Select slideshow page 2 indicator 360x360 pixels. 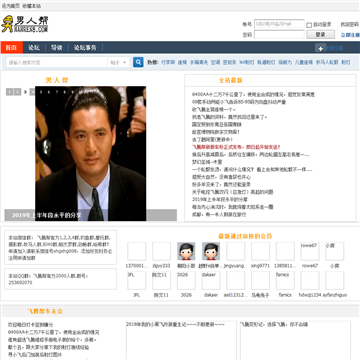coord(17,92)
